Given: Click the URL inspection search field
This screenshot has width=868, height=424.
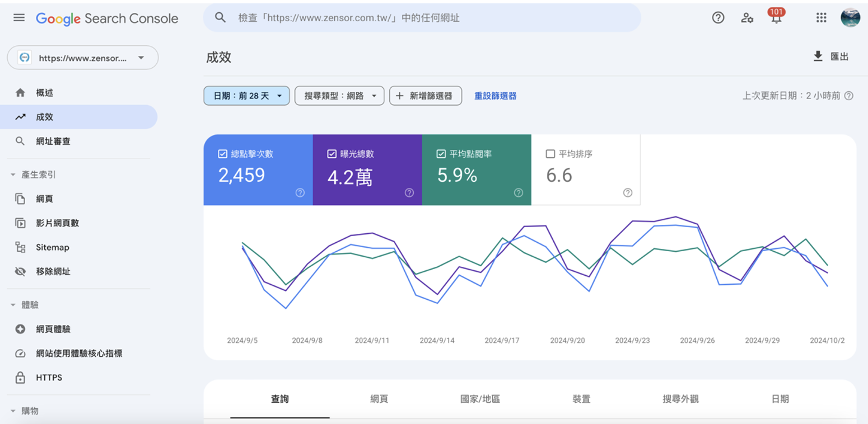Looking at the screenshot, I should click(x=422, y=18).
